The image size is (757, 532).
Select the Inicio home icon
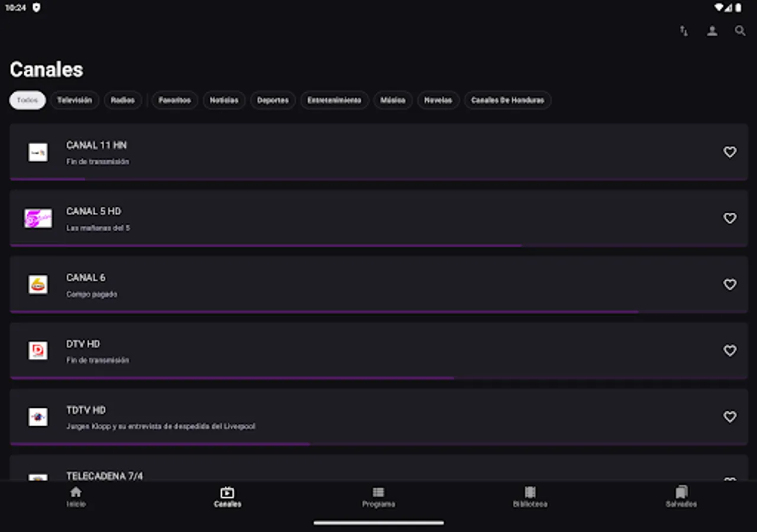(x=76, y=495)
